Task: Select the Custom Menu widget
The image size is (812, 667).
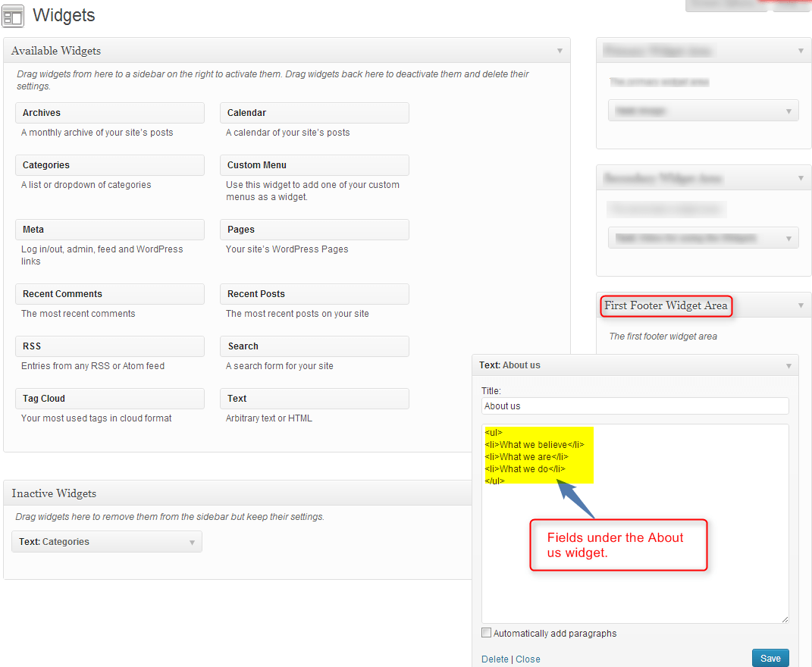Action: click(x=315, y=165)
